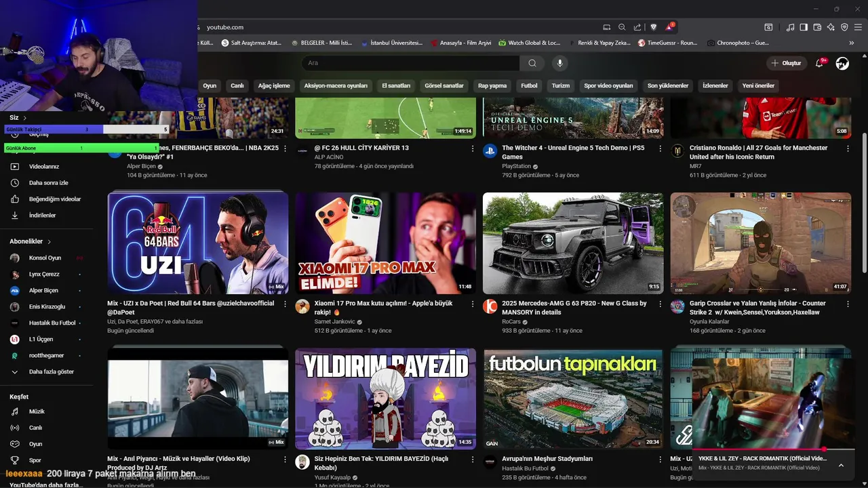Open Daha sonra izle in sidebar
The width and height of the screenshot is (868, 488).
pos(48,183)
